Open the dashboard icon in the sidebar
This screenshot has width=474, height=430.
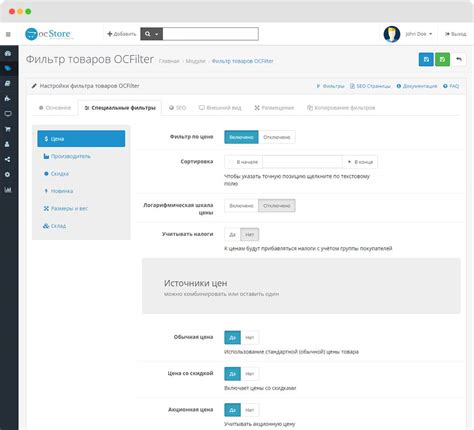pyautogui.click(x=8, y=53)
